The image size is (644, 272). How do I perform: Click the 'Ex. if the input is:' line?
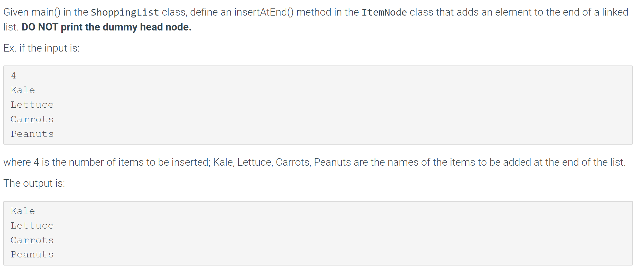[42, 48]
